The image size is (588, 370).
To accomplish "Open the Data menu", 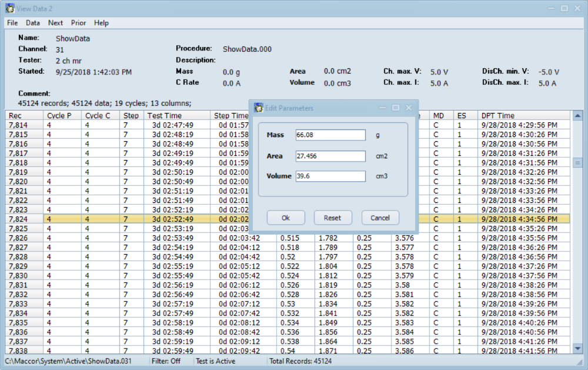I will (33, 23).
